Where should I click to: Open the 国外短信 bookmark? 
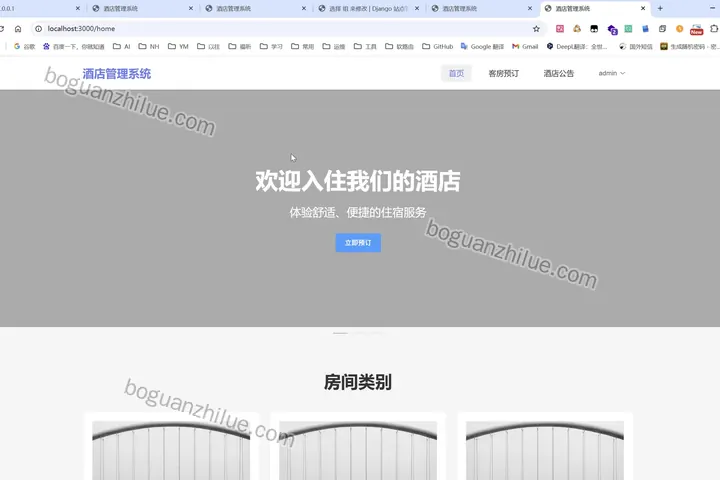point(636,46)
